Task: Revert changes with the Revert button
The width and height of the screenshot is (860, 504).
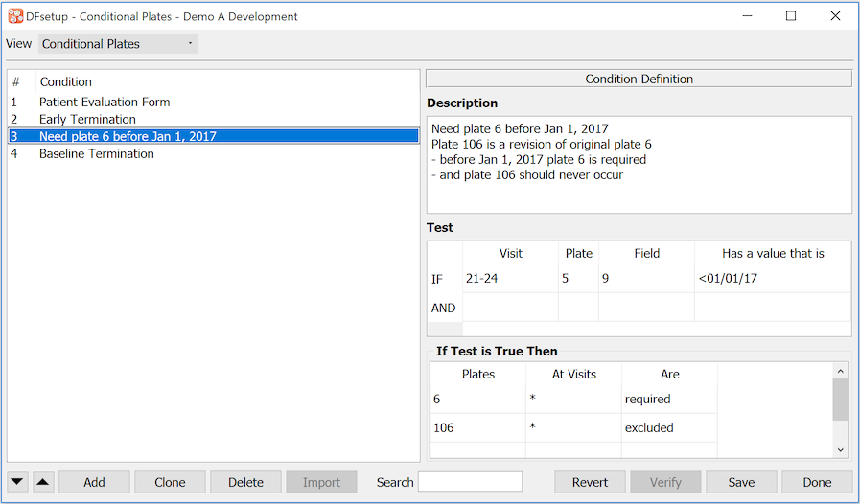Action: 590,482
